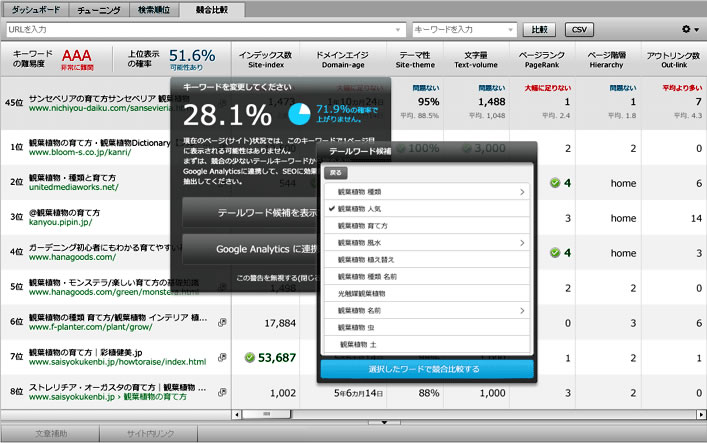Click green check icon beside 53,687
The image size is (707, 443).
[249, 357]
